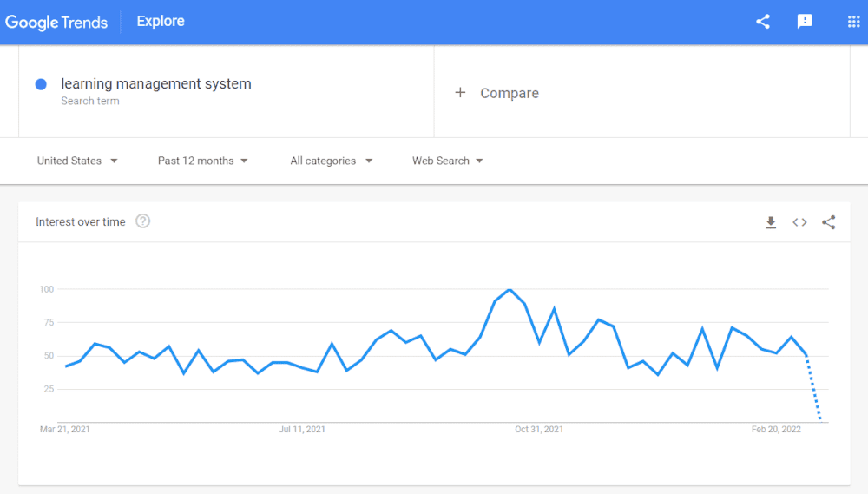Share the Interest over time chart

pos(829,222)
